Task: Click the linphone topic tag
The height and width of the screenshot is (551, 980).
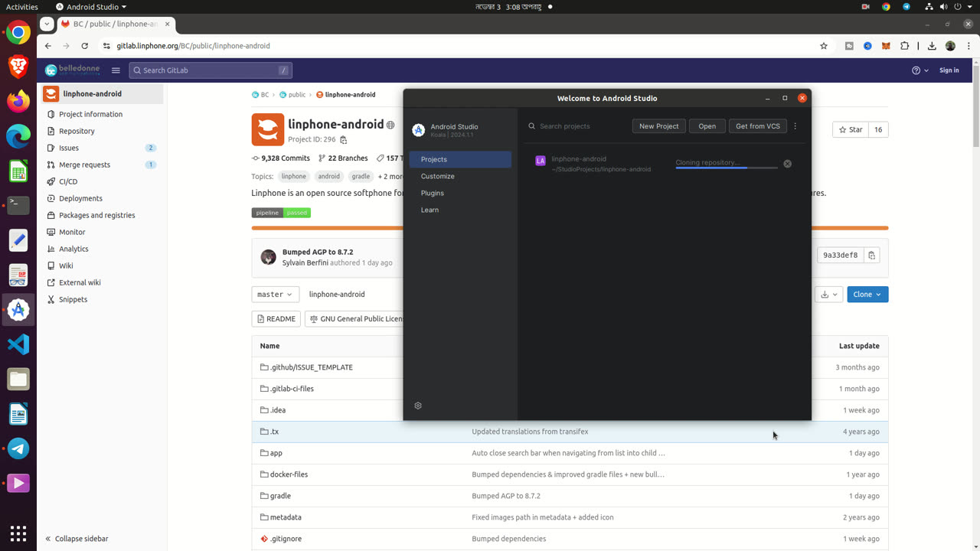Action: (x=293, y=176)
